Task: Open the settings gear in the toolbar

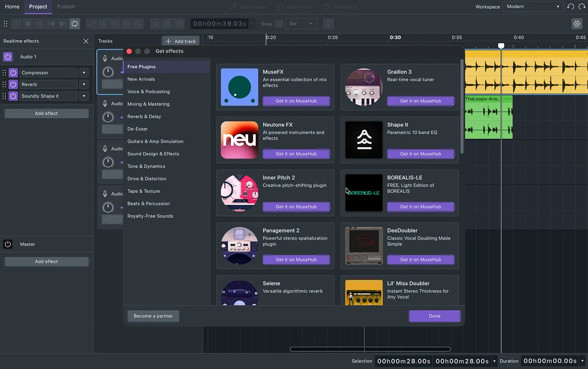Action: (577, 24)
